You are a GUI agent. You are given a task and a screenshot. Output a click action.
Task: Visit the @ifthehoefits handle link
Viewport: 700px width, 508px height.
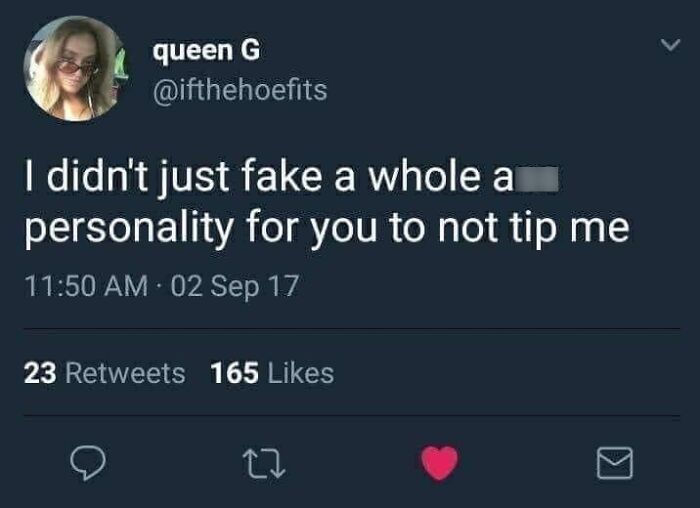[239, 90]
